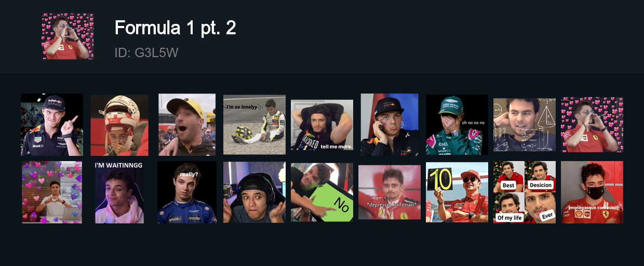Viewport: 644px width, 266px height.
Task: Select the Red Bull driver on phone sticker
Action: tap(390, 125)
